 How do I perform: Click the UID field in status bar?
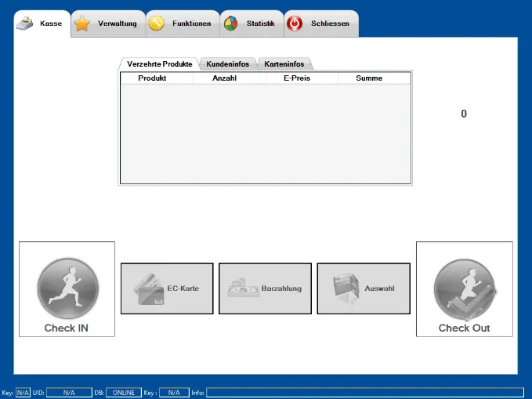coord(69,393)
